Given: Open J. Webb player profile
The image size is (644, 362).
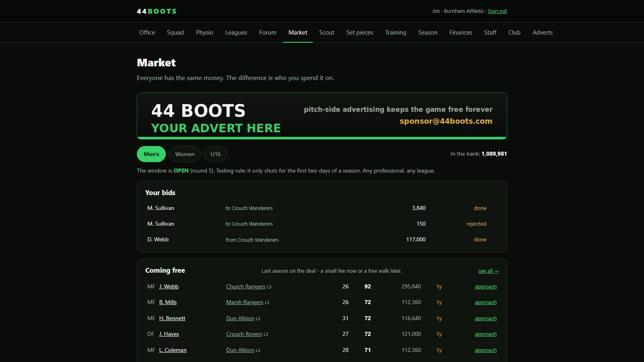Looking at the screenshot, I should click(169, 286).
